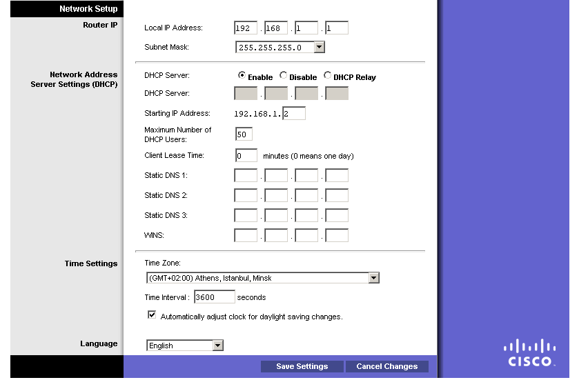Select the Disable DHCP Server radio button
This screenshot has width=588, height=380.
coord(284,76)
